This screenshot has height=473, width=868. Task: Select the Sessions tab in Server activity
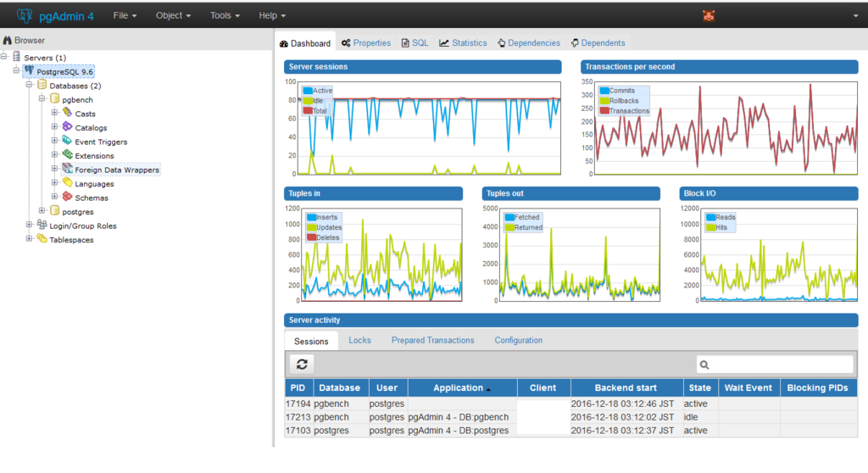coord(311,341)
